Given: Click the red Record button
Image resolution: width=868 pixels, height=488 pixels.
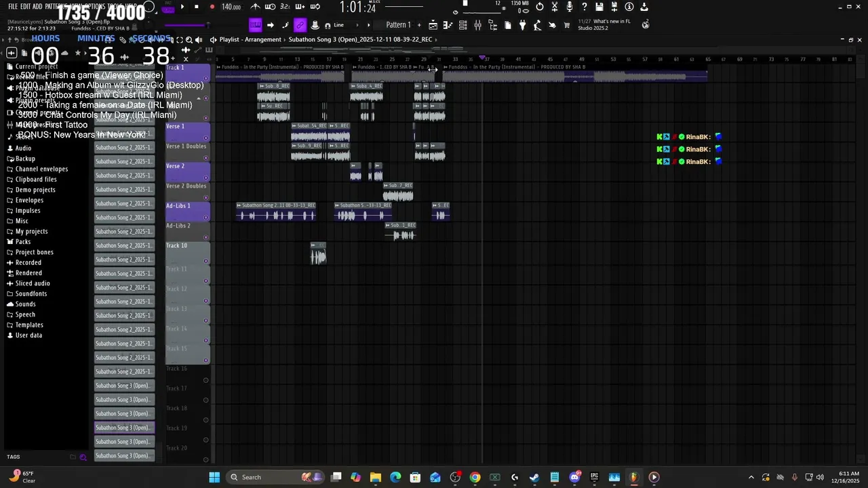Looking at the screenshot, I should pyautogui.click(x=212, y=7).
